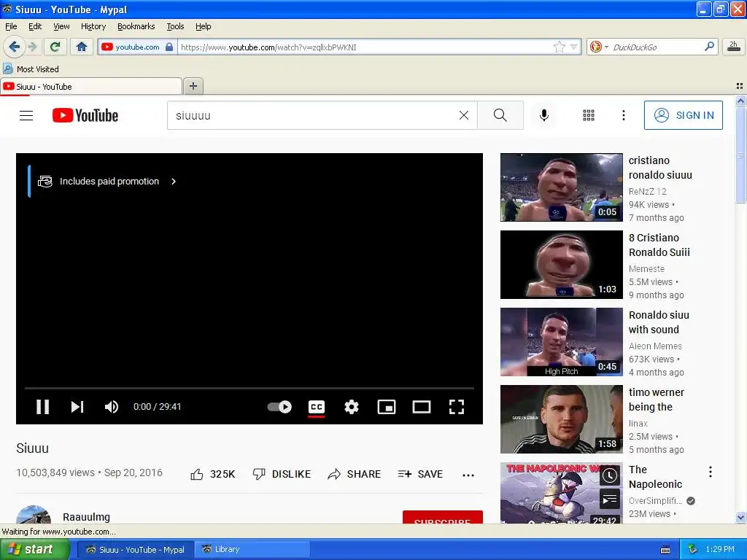Go to the browser Home page
Screen dimensions: 747x560
click(82, 47)
